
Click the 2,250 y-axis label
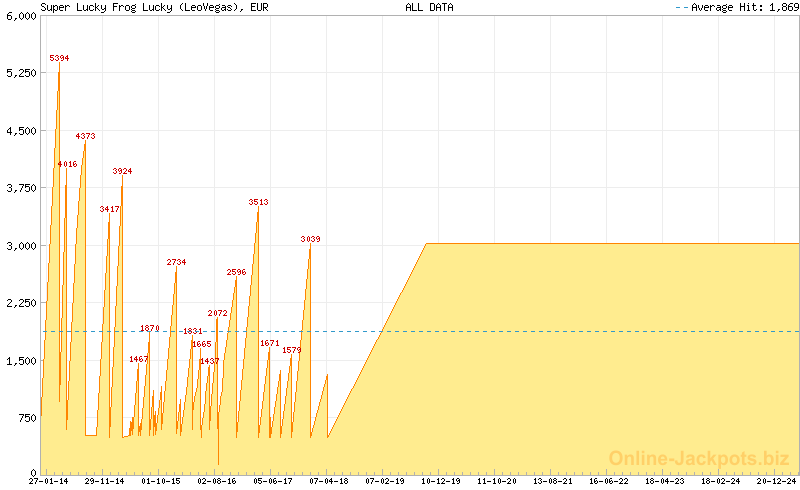click(x=21, y=303)
